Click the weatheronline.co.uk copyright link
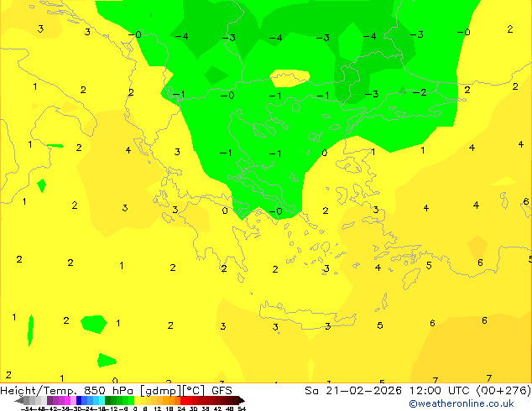The image size is (532, 411). (461, 403)
